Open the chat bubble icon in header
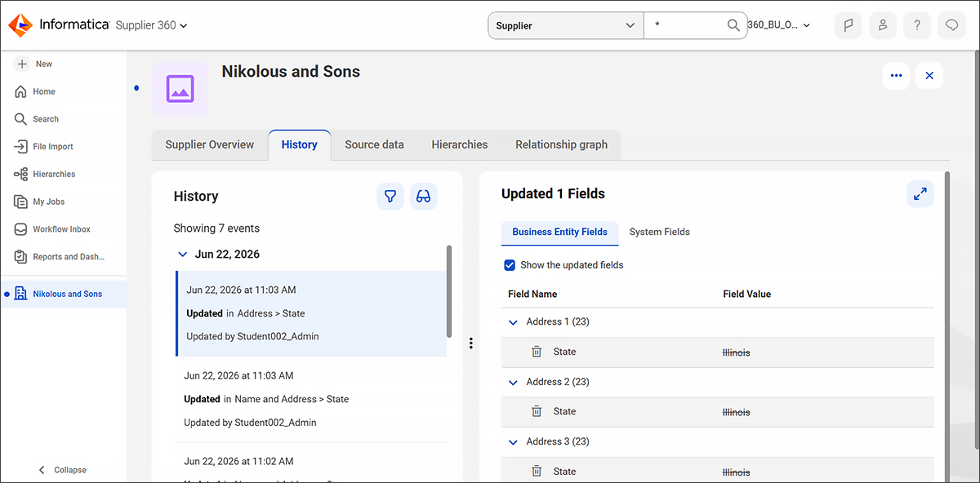The width and height of the screenshot is (980, 483). pos(951,25)
